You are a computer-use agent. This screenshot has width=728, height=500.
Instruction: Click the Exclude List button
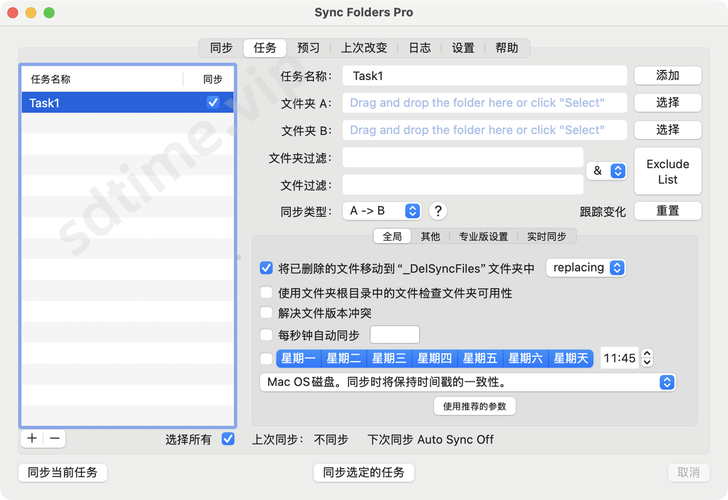click(667, 172)
